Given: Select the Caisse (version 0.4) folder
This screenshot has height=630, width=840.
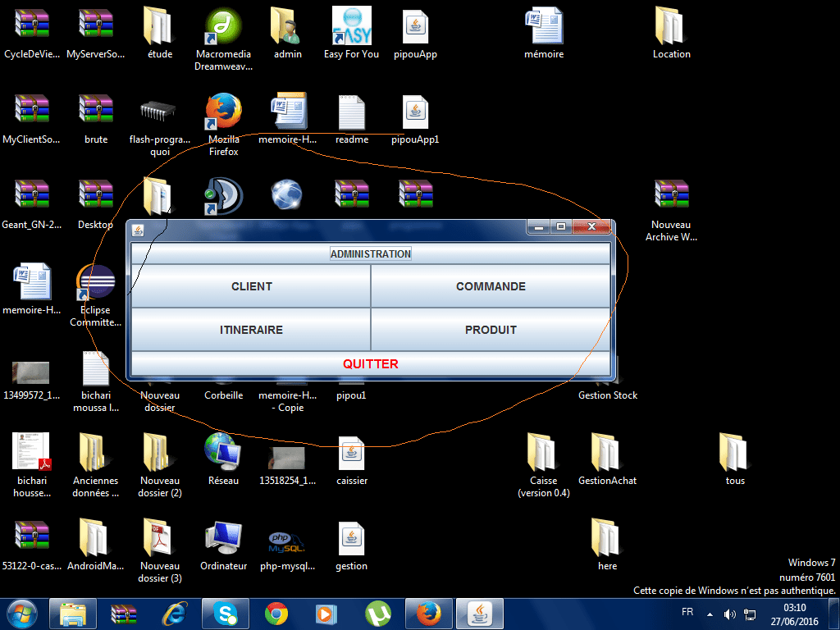Looking at the screenshot, I should (543, 452).
